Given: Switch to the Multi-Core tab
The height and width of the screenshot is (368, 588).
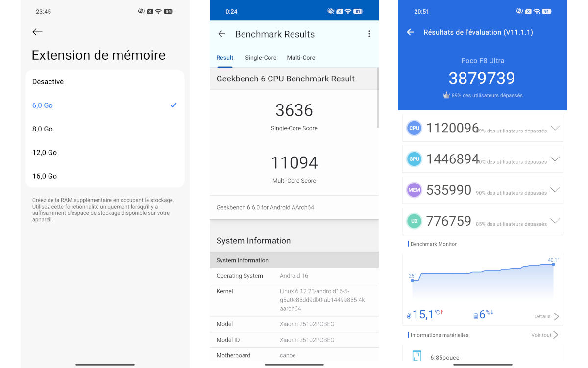Looking at the screenshot, I should (x=301, y=57).
